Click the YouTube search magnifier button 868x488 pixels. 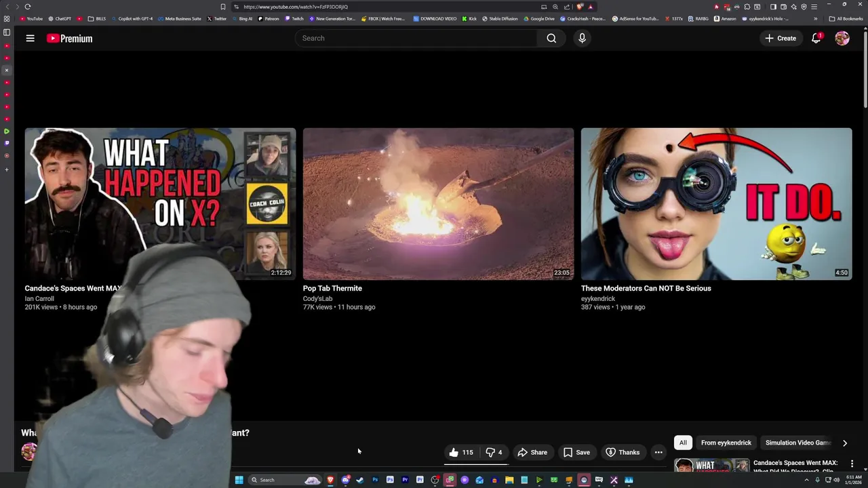pyautogui.click(x=551, y=39)
